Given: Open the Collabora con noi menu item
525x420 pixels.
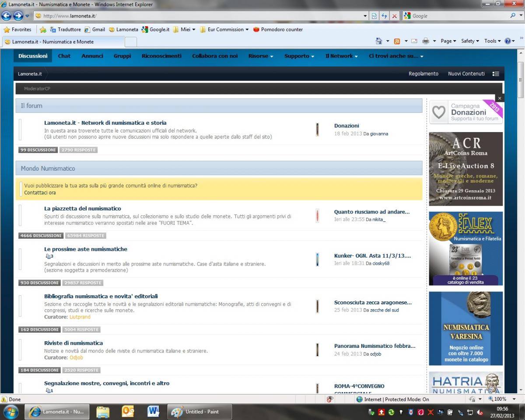Looking at the screenshot, I should [x=215, y=56].
